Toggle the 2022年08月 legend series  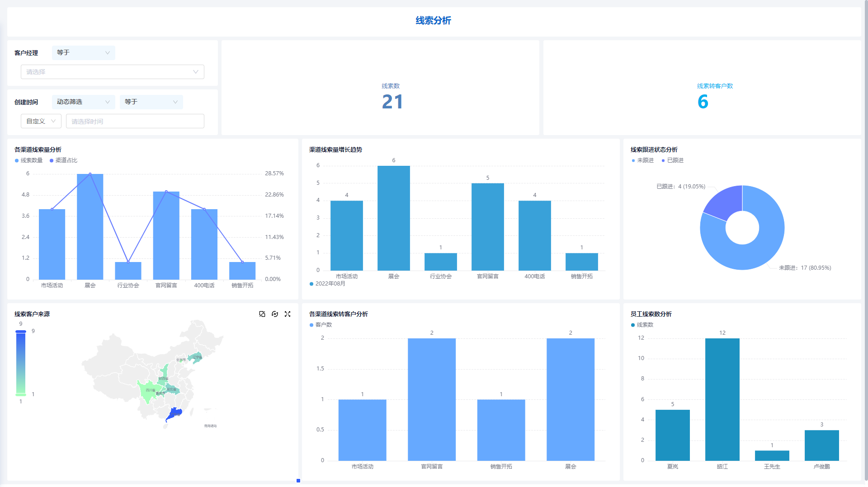pos(327,284)
